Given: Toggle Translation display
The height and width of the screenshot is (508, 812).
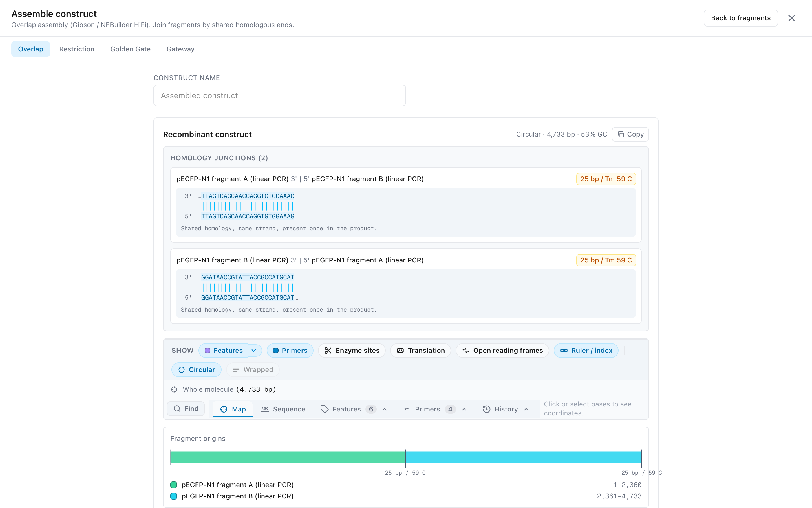Looking at the screenshot, I should [420, 351].
